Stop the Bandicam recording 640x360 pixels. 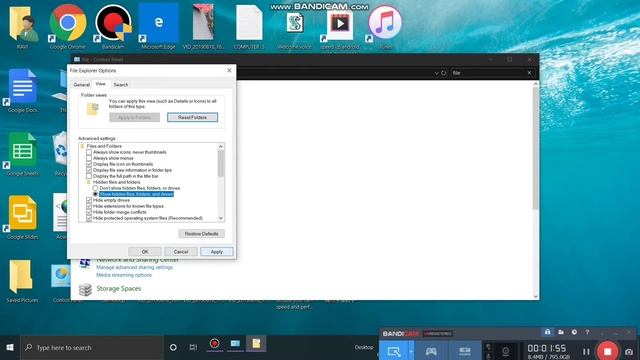coord(607,351)
